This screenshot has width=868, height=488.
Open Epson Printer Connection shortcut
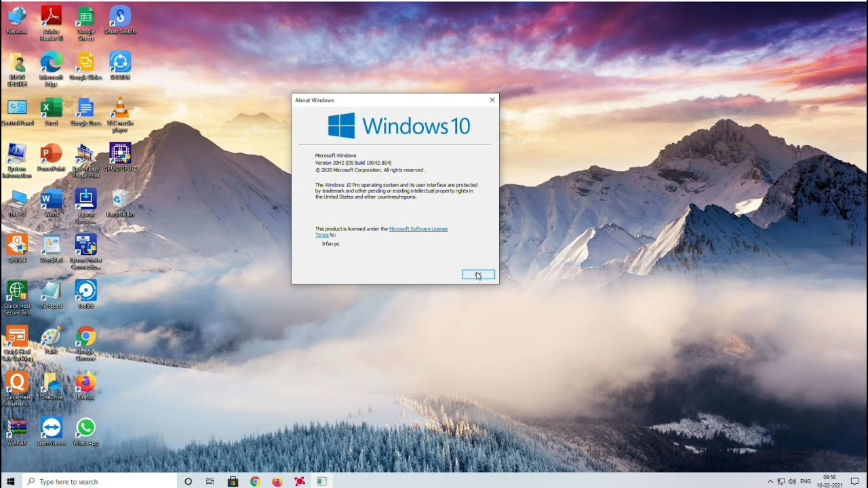click(x=85, y=251)
